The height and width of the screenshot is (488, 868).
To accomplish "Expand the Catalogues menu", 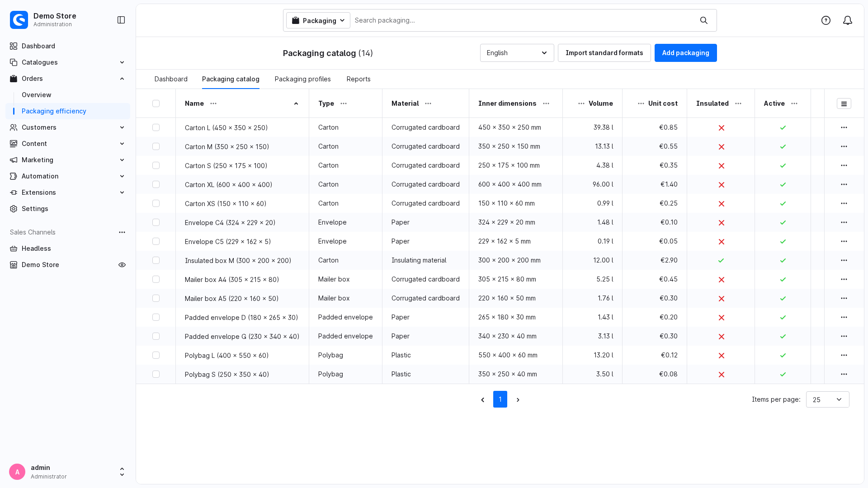I will click(x=68, y=62).
